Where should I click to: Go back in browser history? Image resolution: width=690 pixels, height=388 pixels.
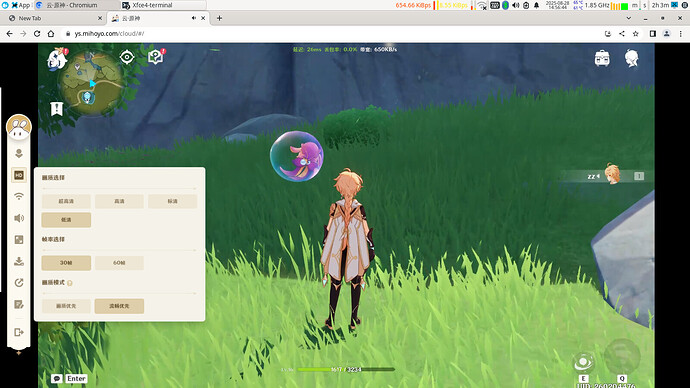click(x=9, y=33)
